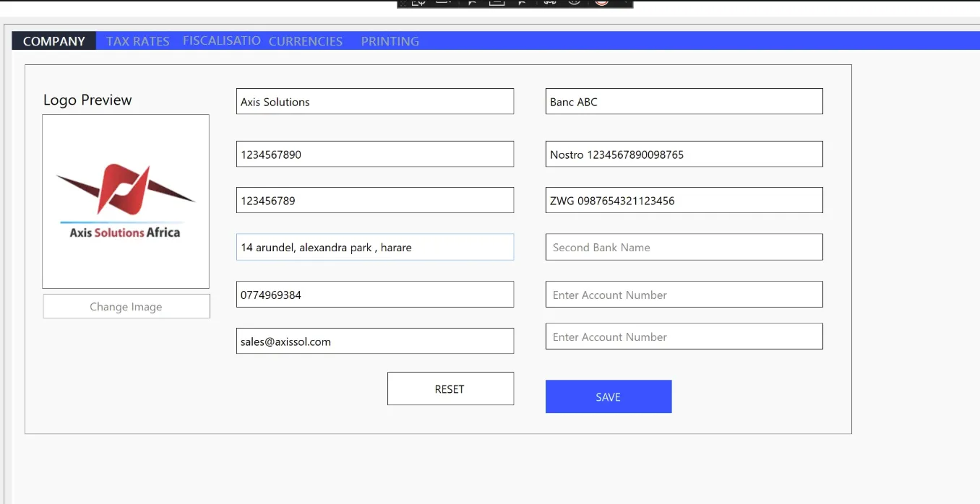Select the CURRENCIES tab
Screen dimensions: 980x504
pyautogui.click(x=306, y=41)
